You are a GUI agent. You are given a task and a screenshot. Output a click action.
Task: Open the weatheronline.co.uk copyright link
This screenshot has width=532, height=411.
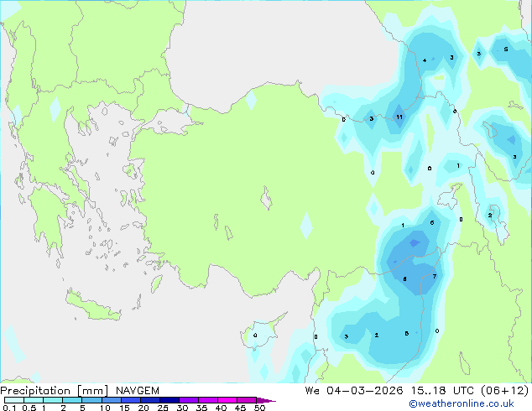click(x=462, y=403)
